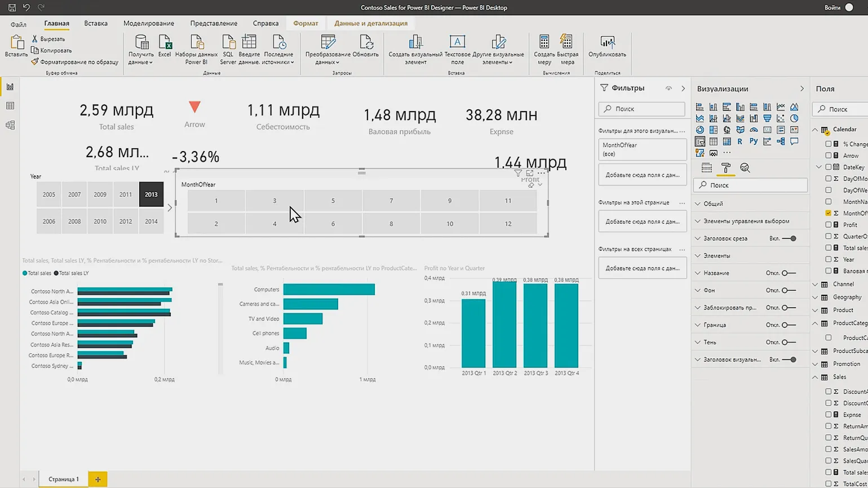Click the Filters pane search field

[642, 109]
